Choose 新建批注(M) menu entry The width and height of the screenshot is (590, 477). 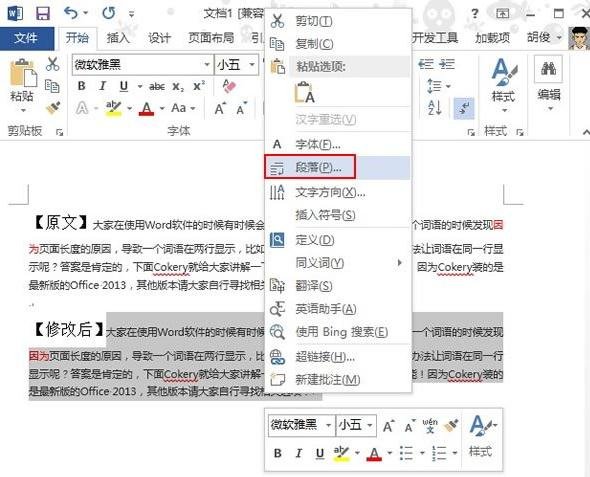[339, 380]
